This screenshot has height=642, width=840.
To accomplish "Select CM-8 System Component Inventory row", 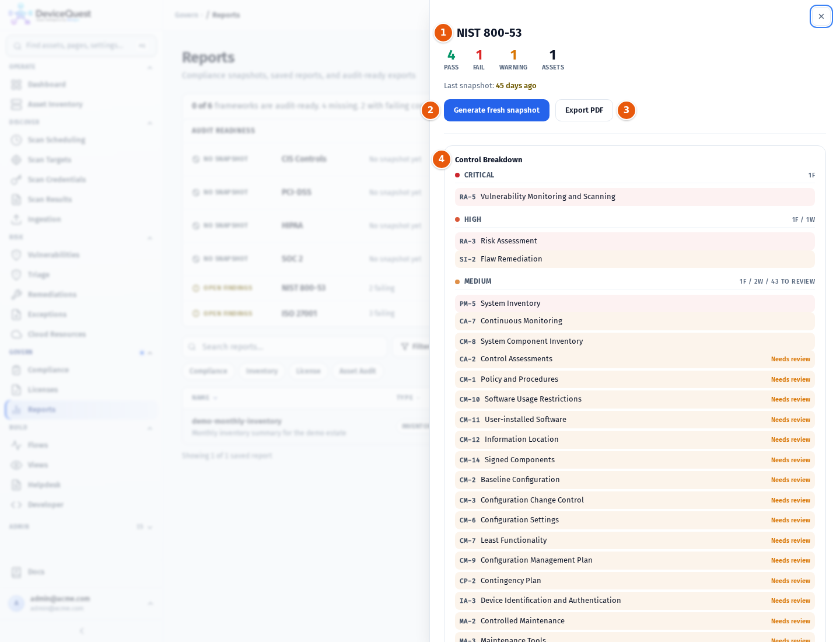I will click(635, 341).
